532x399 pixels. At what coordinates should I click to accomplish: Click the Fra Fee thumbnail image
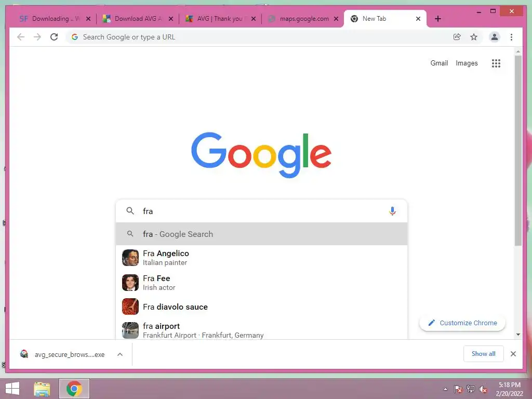[x=130, y=282]
